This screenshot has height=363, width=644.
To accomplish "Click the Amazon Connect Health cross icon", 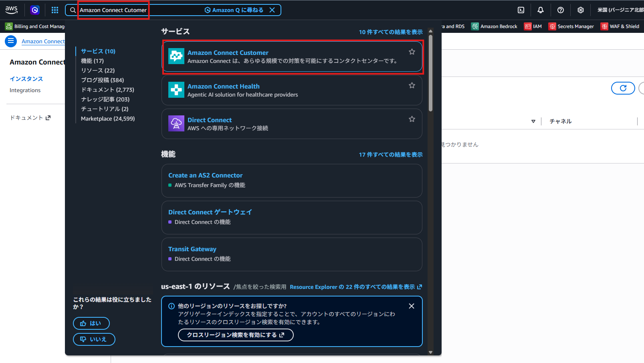I will click(176, 90).
